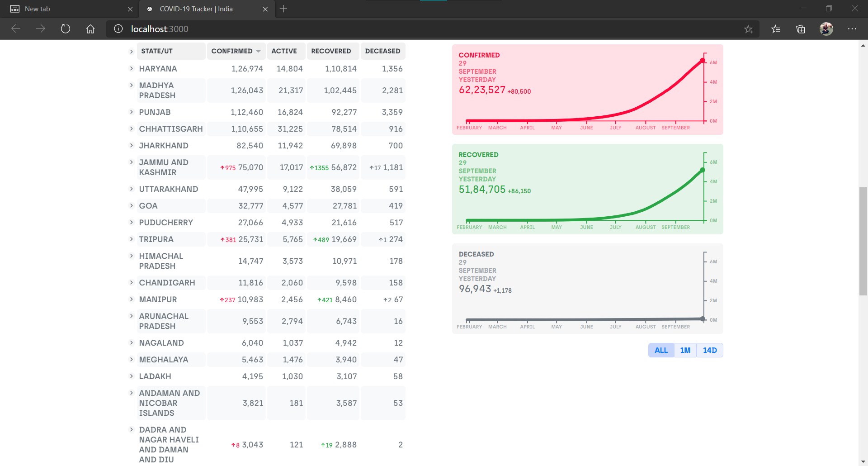Expand the Goa row
Viewport: 868px width, 466px height.
tap(132, 206)
